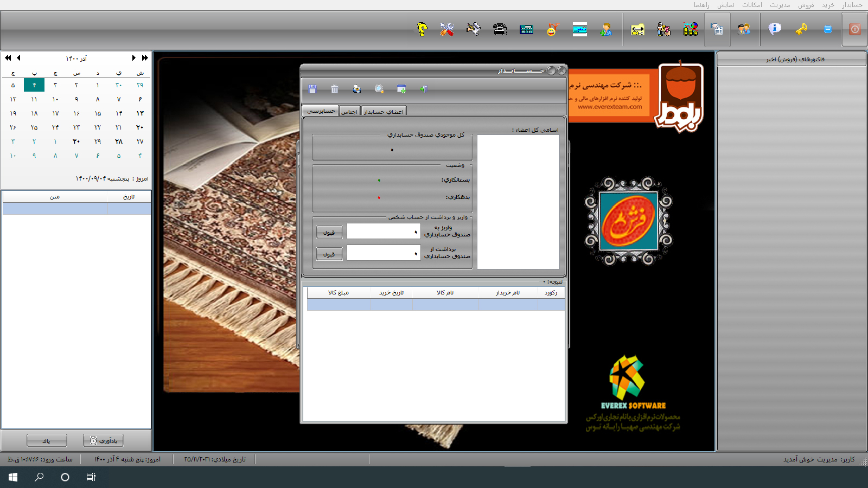The height and width of the screenshot is (488, 868).
Task: Click the printer icon in accountant window
Action: 356,89
